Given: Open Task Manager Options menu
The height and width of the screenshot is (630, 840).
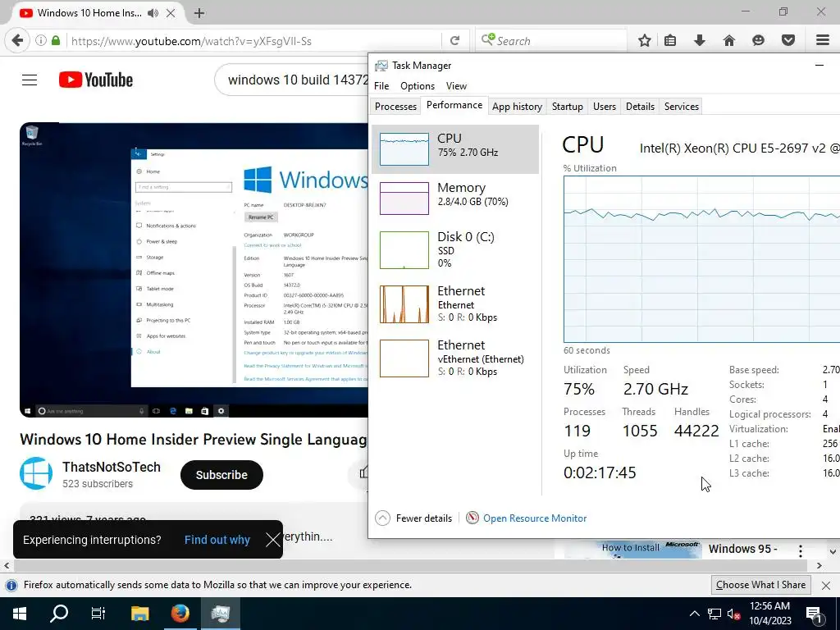Looking at the screenshot, I should pos(418,85).
